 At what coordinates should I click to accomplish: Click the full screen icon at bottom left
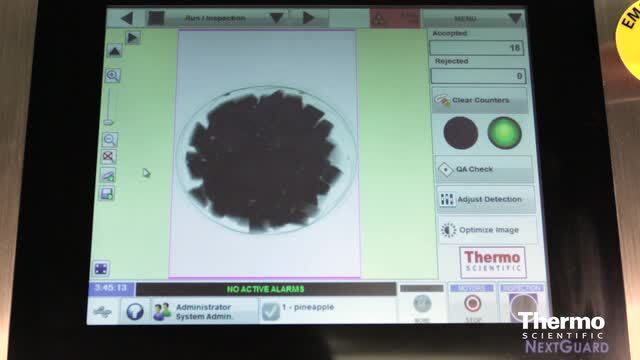[x=101, y=269]
